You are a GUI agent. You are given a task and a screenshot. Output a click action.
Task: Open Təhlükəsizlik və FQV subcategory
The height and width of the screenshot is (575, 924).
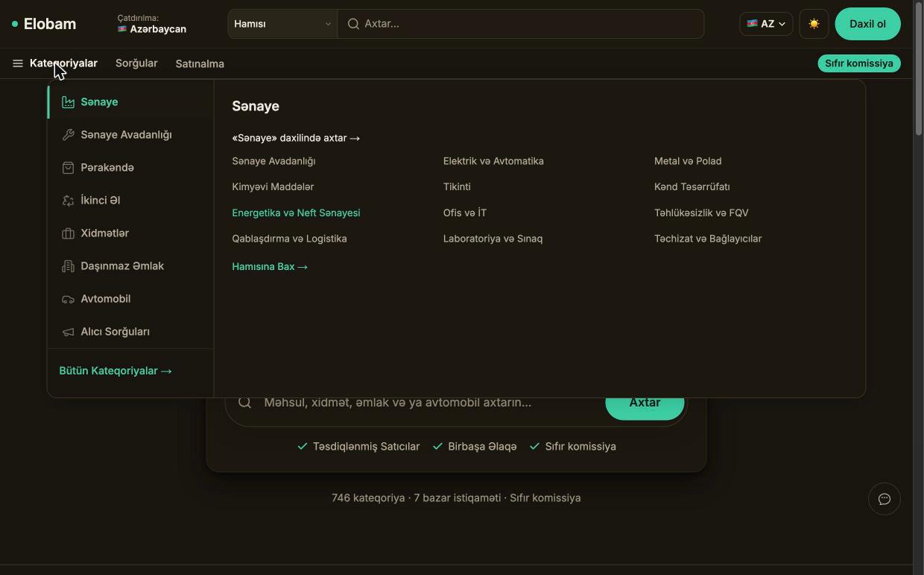tap(701, 213)
